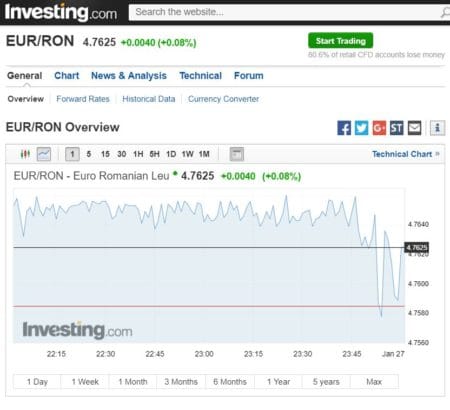Viewport: 450px width, 410px height.
Task: Select the 1D interval
Action: [171, 154]
